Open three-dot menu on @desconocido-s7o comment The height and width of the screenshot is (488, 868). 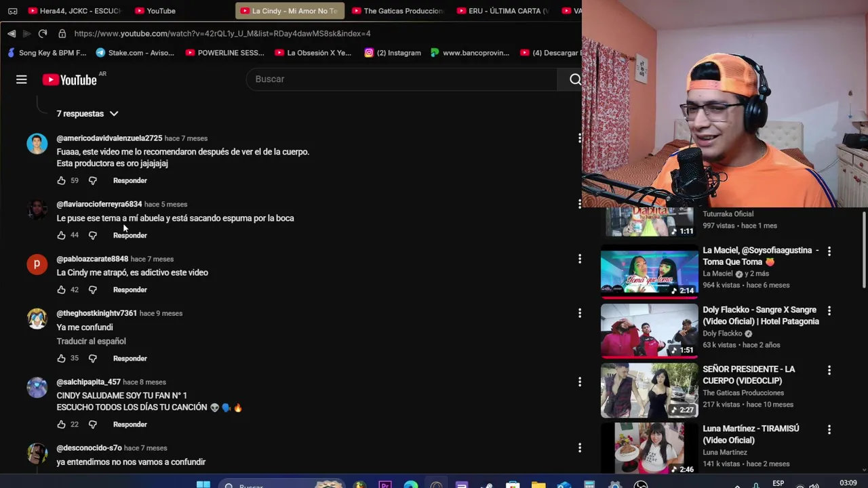pos(579,447)
